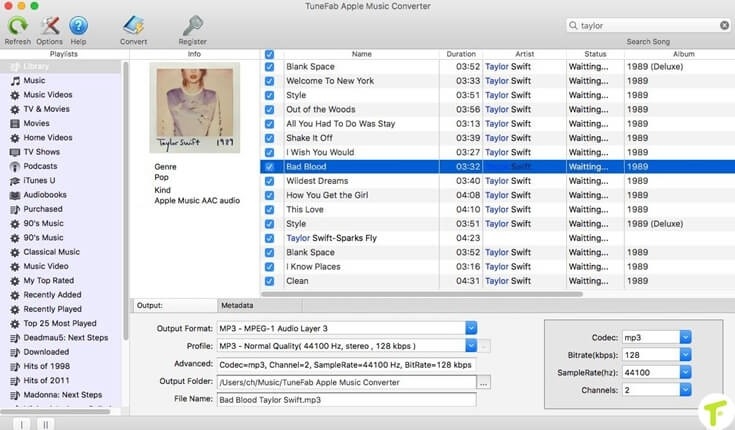Open the Options toolbar icon
Screen dimensions: 735x430
[48, 26]
